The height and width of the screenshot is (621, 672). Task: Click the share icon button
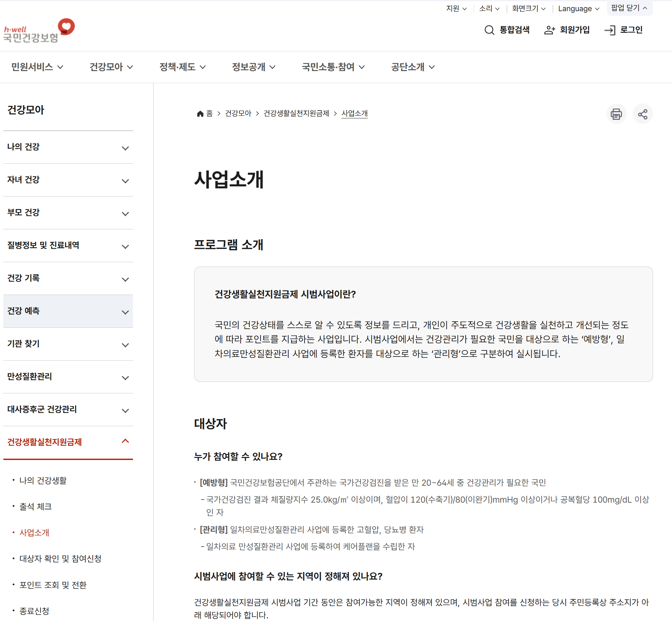click(x=642, y=114)
